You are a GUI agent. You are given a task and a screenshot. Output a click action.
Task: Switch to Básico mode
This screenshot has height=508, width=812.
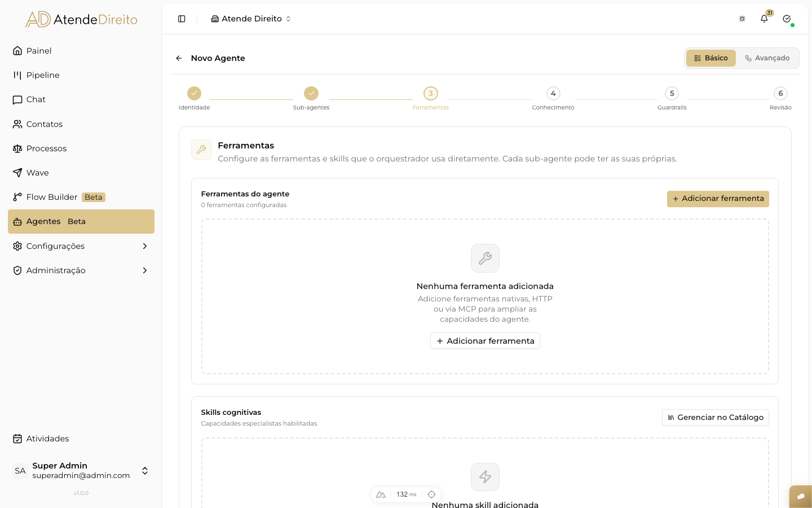pos(711,58)
